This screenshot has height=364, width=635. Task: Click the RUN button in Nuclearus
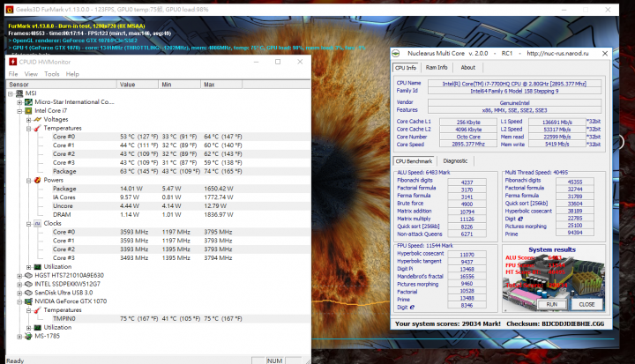[x=551, y=304]
